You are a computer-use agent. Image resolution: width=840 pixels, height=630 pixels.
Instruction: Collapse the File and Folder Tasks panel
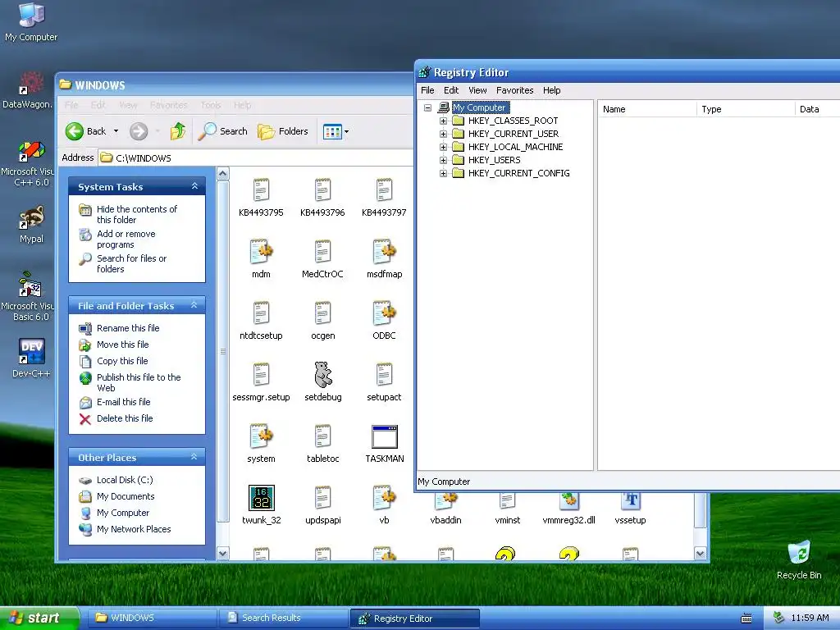[194, 305]
